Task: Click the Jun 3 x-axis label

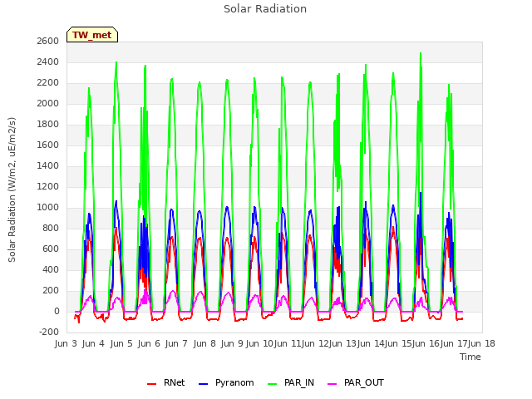Action: coord(66,343)
